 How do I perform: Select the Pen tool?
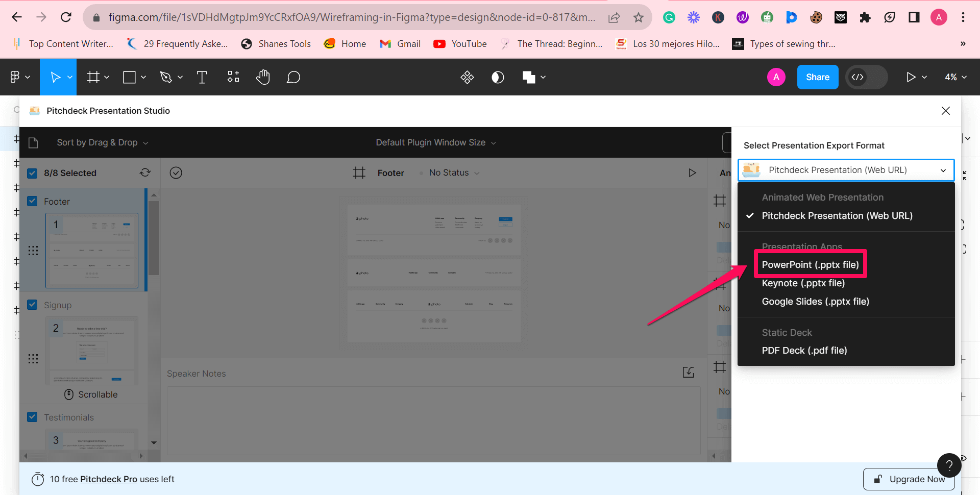166,77
